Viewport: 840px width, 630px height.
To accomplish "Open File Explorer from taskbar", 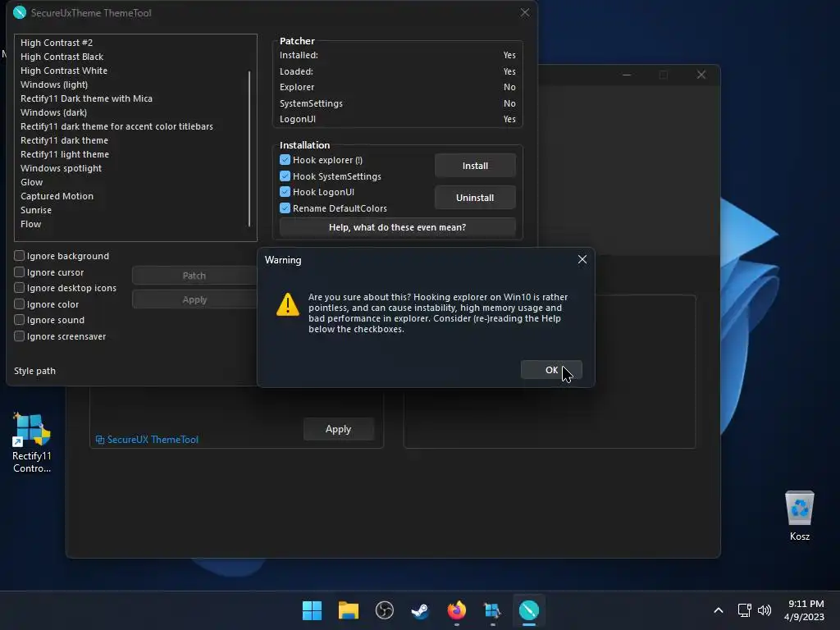I will [348, 610].
